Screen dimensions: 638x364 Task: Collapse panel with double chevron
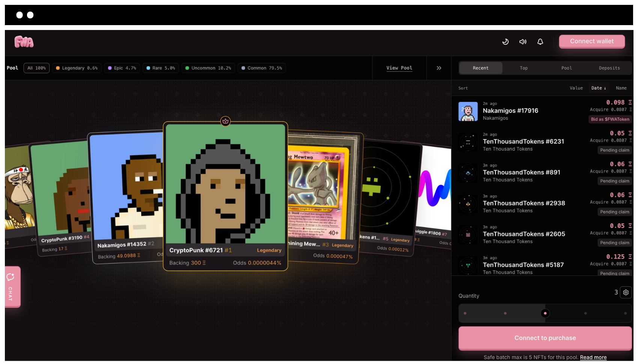click(x=439, y=68)
